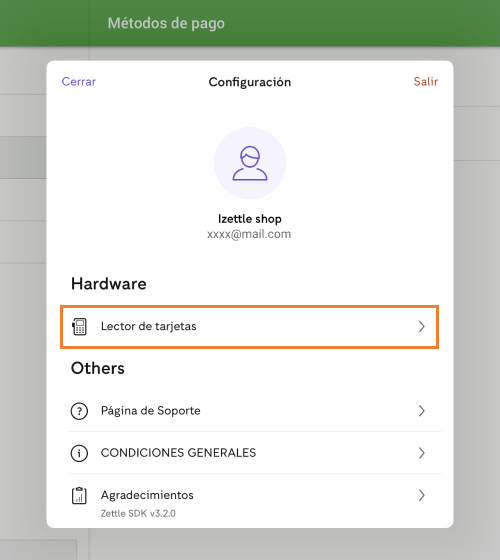Click the clipboard icon beside Agradecimientos
Screen dimensions: 500x560
(79, 495)
